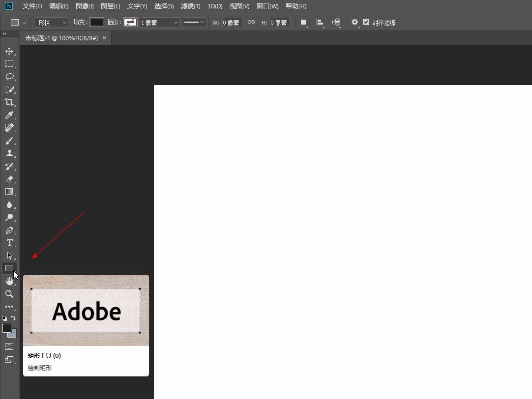Screen dimensions: 532x399
Task: Open the stroke line type dropdown
Action: (194, 23)
